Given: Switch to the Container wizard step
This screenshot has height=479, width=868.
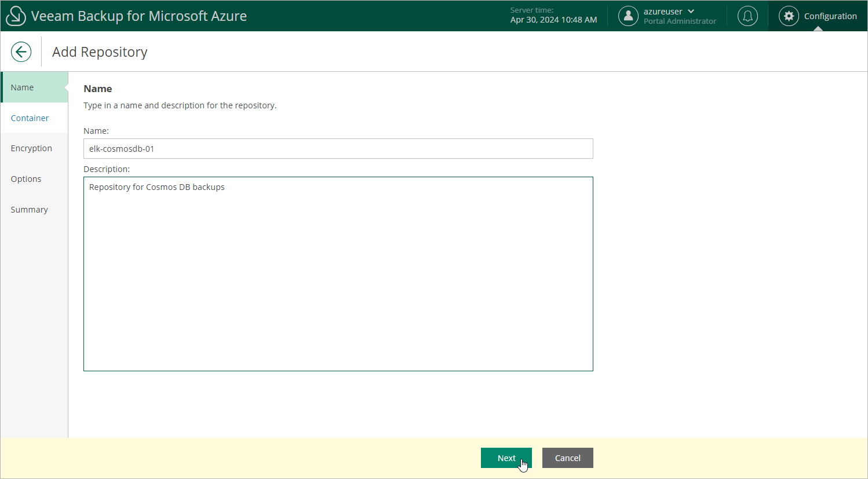Looking at the screenshot, I should [x=34, y=118].
